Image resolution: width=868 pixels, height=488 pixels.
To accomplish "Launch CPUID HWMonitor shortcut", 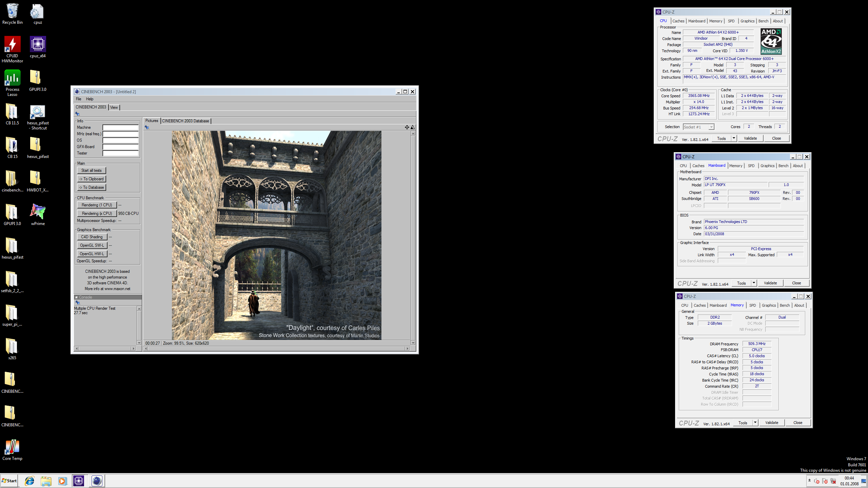I will tap(13, 49).
